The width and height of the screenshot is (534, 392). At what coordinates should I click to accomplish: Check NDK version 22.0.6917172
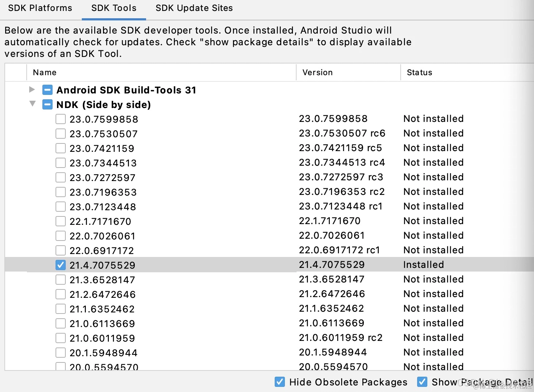(x=61, y=250)
